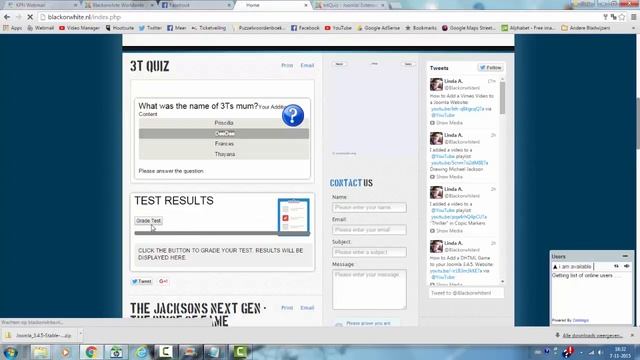Click the test results checklist icon
The image size is (640, 360).
pyautogui.click(x=293, y=217)
